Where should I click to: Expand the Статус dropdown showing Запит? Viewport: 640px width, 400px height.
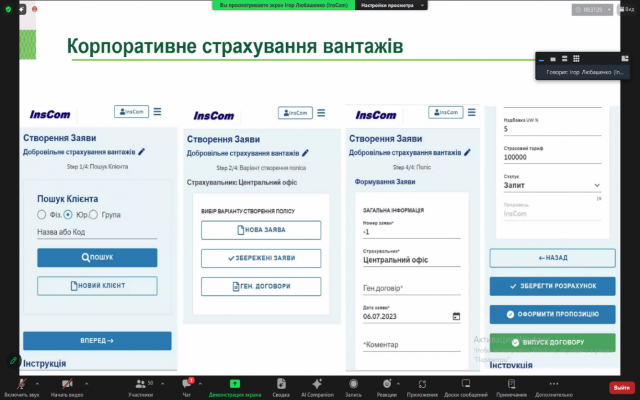click(x=552, y=185)
